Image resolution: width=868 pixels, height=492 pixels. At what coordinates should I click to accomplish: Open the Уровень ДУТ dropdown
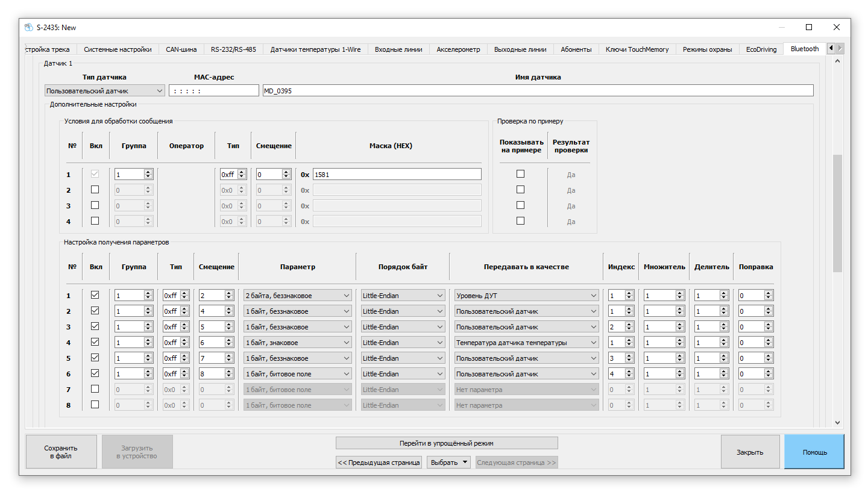526,296
